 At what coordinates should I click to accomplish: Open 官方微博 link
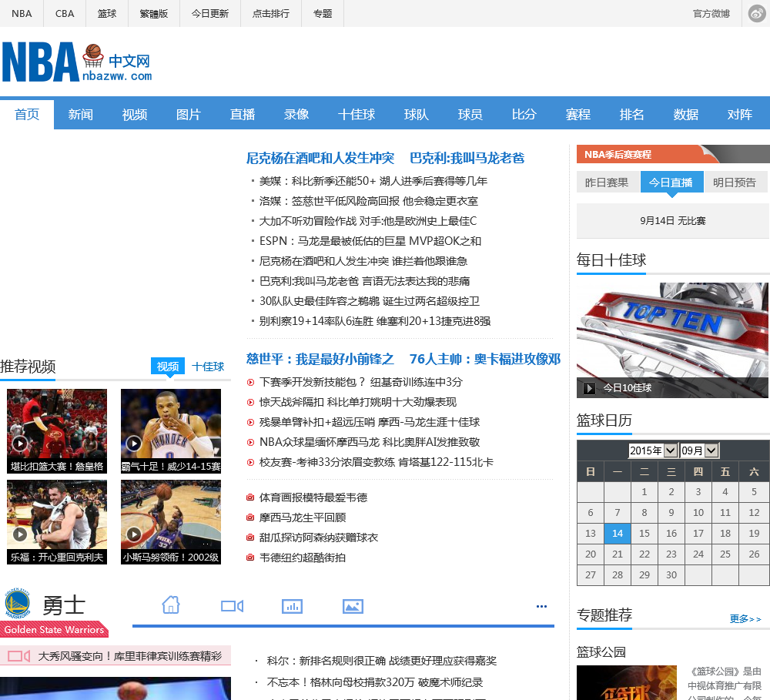pos(711,14)
